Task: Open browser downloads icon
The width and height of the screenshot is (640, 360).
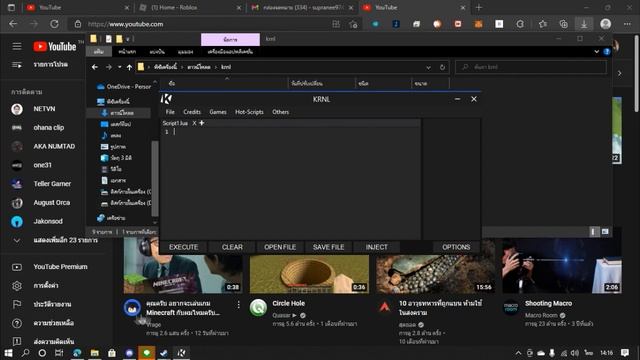Action: coord(584,24)
